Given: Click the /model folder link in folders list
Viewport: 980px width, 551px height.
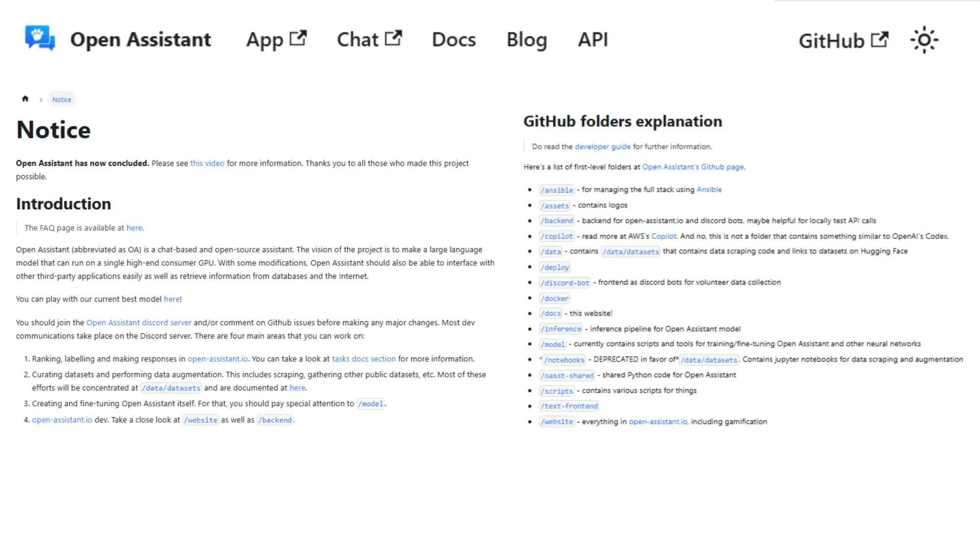Looking at the screenshot, I should point(553,344).
